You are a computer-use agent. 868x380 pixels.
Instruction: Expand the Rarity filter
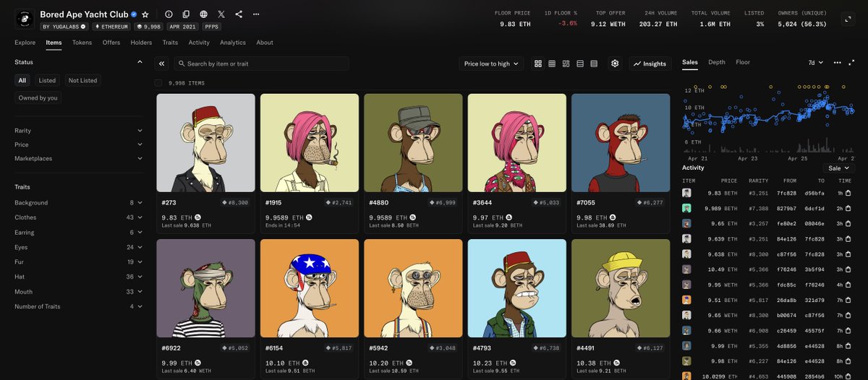point(79,131)
